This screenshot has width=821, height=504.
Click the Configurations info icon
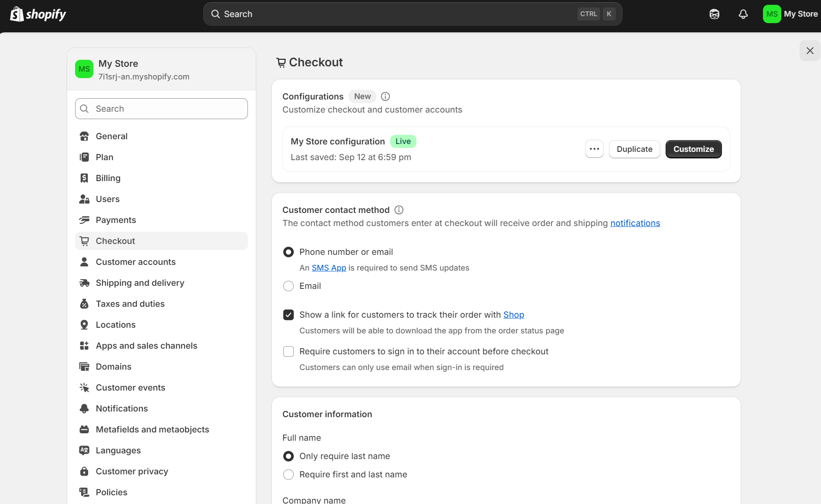click(385, 96)
